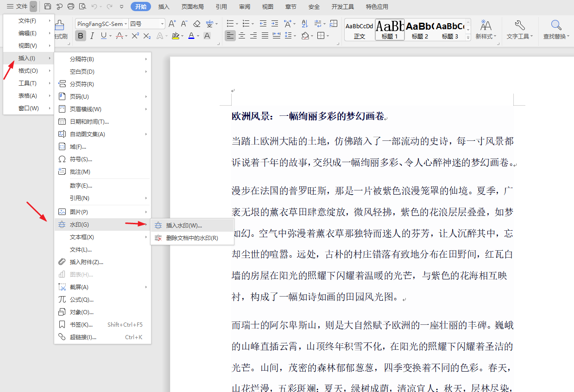Pick the highlight color swatch
Image resolution: width=574 pixels, height=392 pixels.
click(x=175, y=35)
